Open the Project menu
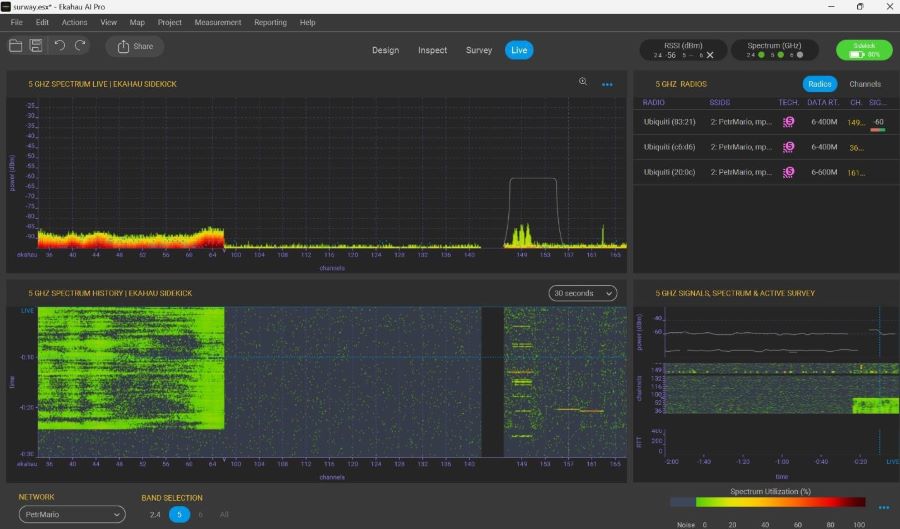Viewport: 900px width, 529px height. pos(169,22)
